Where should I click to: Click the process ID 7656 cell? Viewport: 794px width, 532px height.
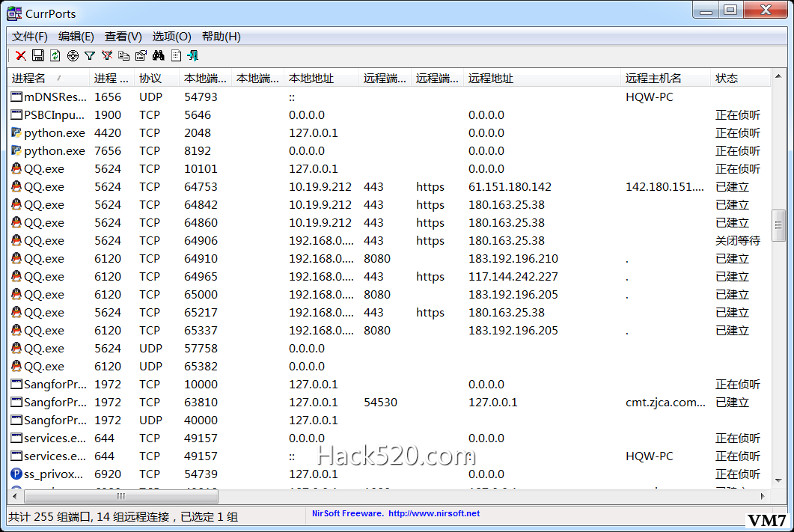pyautogui.click(x=108, y=151)
